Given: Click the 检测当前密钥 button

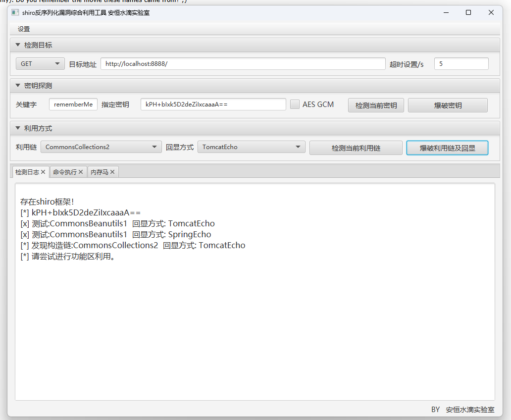Looking at the screenshot, I should [376, 105].
